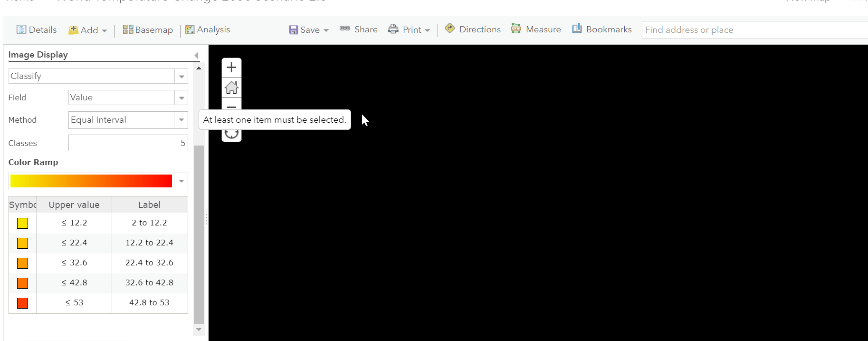Open Directions tool
Image resolution: width=868 pixels, height=341 pixels.
473,29
